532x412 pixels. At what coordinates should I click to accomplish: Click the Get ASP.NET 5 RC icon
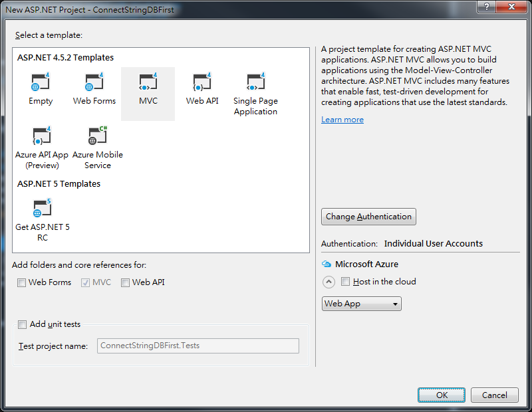click(42, 208)
